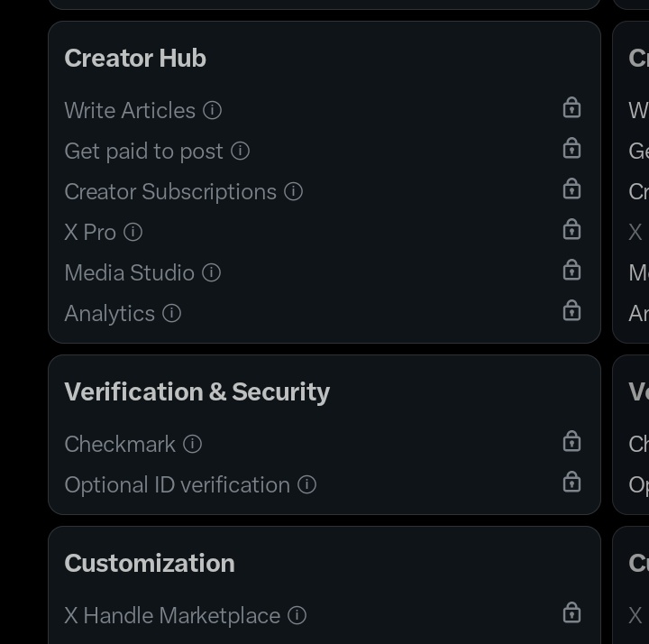Open info tooltip for Creator Subscriptions
The height and width of the screenshot is (644, 649).
coord(294,191)
